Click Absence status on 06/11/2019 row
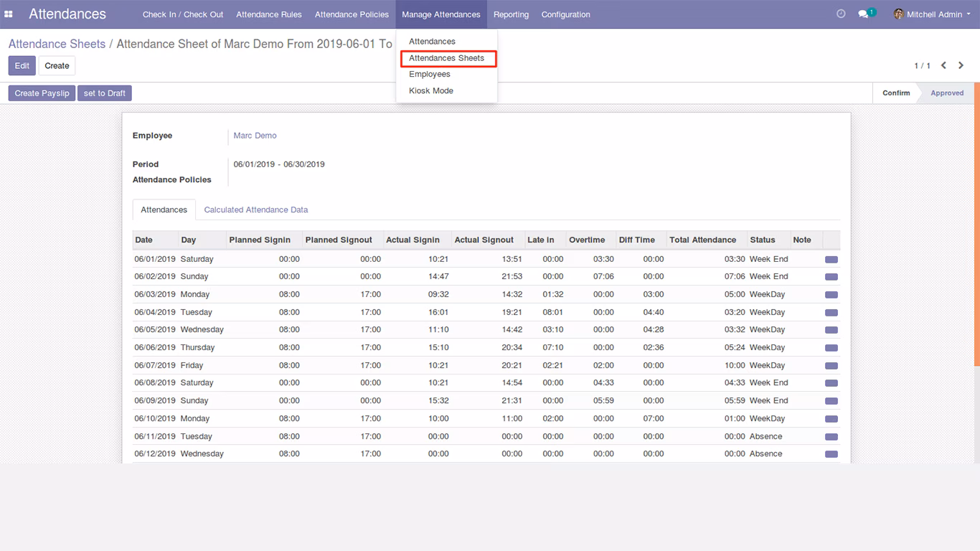 coord(765,436)
